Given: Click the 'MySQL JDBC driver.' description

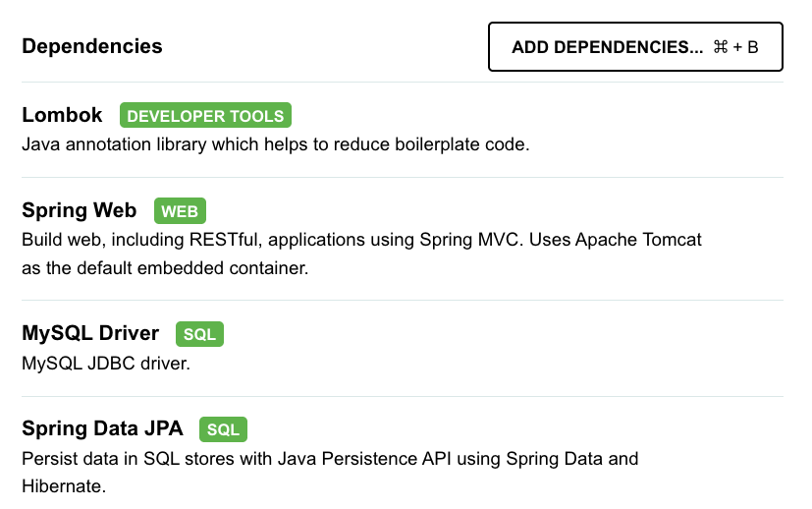Looking at the screenshot, I should point(106,364).
